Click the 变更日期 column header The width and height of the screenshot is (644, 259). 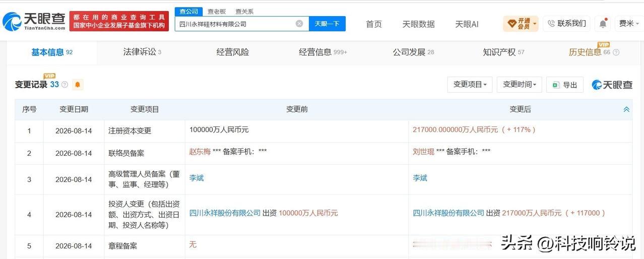point(74,109)
